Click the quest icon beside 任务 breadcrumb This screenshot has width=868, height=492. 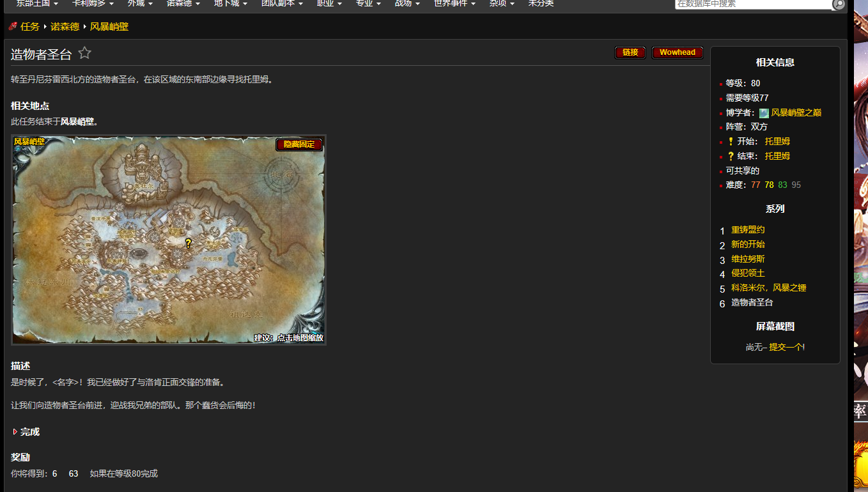click(13, 27)
